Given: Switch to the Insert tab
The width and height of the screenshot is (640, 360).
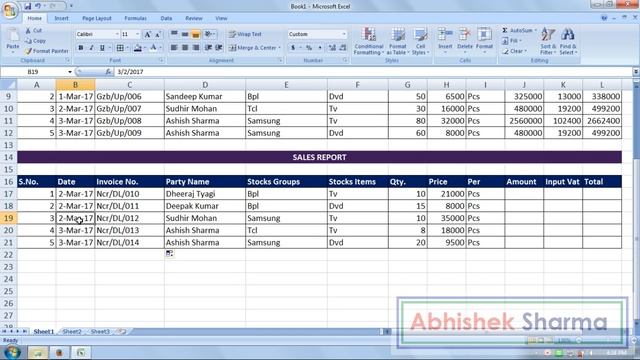Looking at the screenshot, I should 61,18.
